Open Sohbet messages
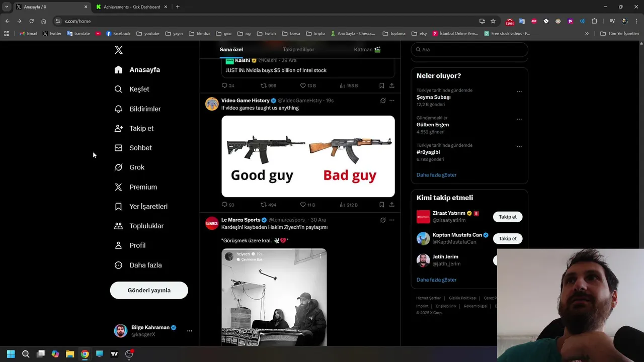The height and width of the screenshot is (362, 644). tap(133, 148)
